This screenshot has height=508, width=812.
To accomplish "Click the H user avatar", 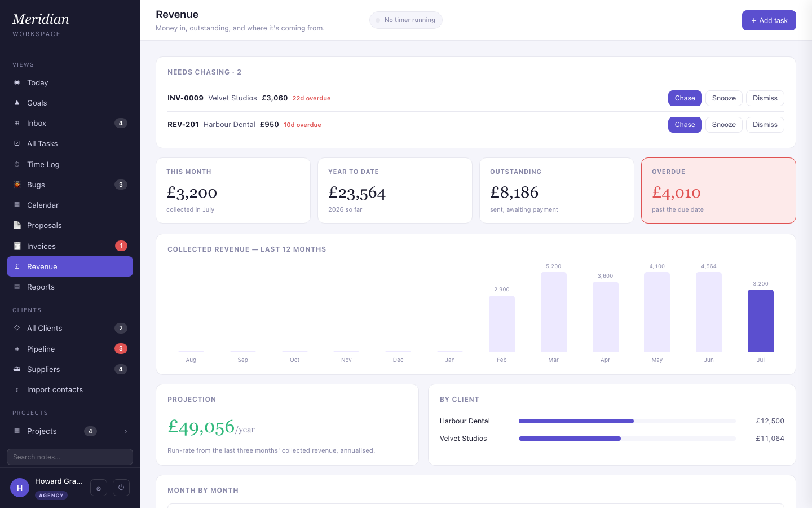I will click(x=20, y=488).
